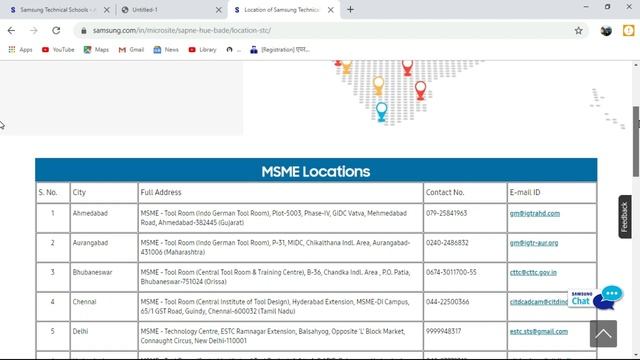Image resolution: width=640 pixels, height=360 pixels.
Task: Click contact number 044-22500366
Action: (447, 302)
